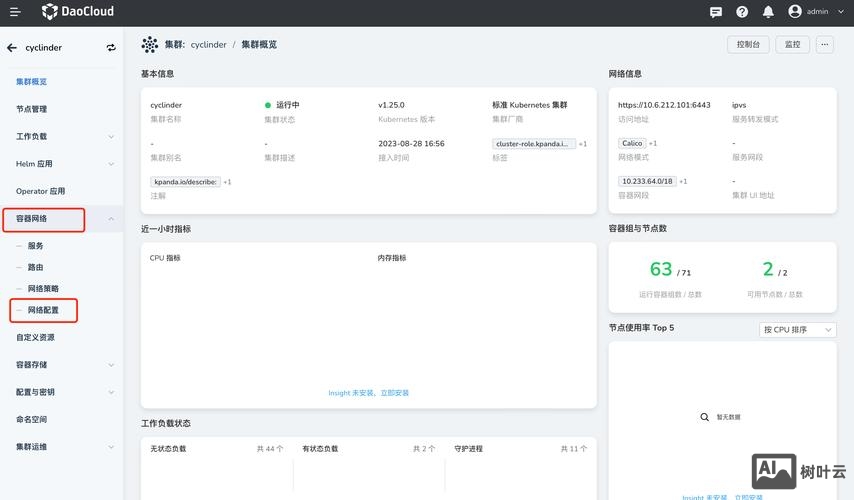The width and height of the screenshot is (854, 500).
Task: Open the messages chat icon
Action: pyautogui.click(x=716, y=12)
